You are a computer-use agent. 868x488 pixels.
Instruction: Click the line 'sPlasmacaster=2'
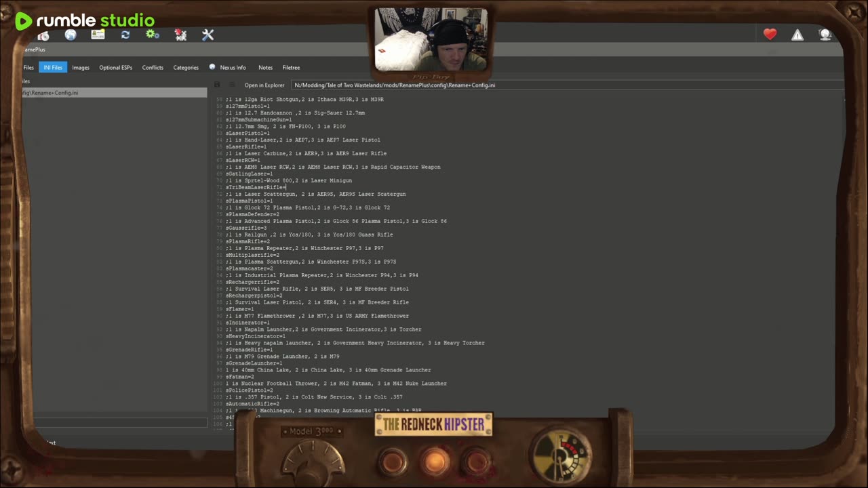(x=250, y=269)
